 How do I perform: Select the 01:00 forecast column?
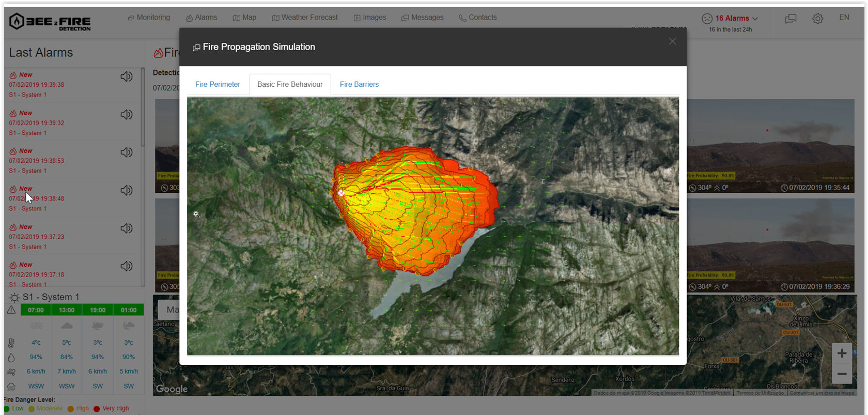[129, 310]
